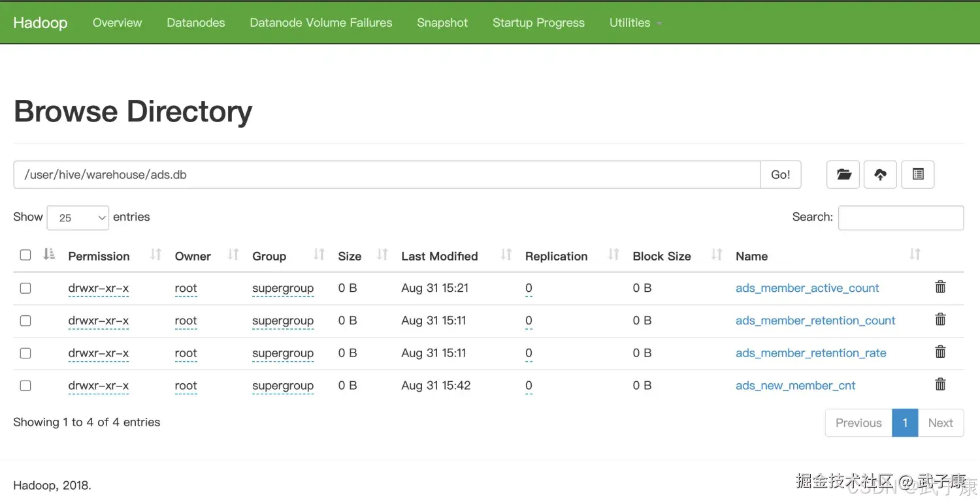Delete ads_member_retention_rate using trash icon
Screen dimensions: 980x504
coord(940,352)
